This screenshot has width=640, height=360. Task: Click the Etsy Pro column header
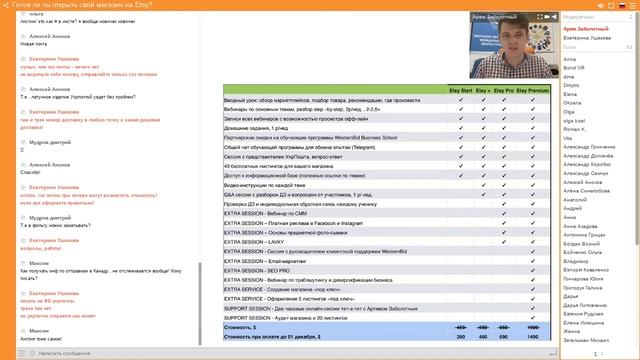click(504, 91)
